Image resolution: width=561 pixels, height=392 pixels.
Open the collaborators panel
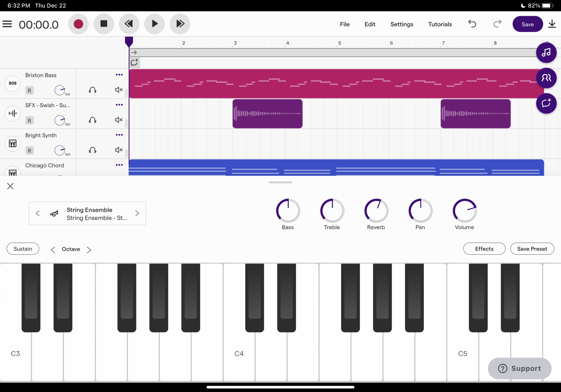tap(546, 78)
